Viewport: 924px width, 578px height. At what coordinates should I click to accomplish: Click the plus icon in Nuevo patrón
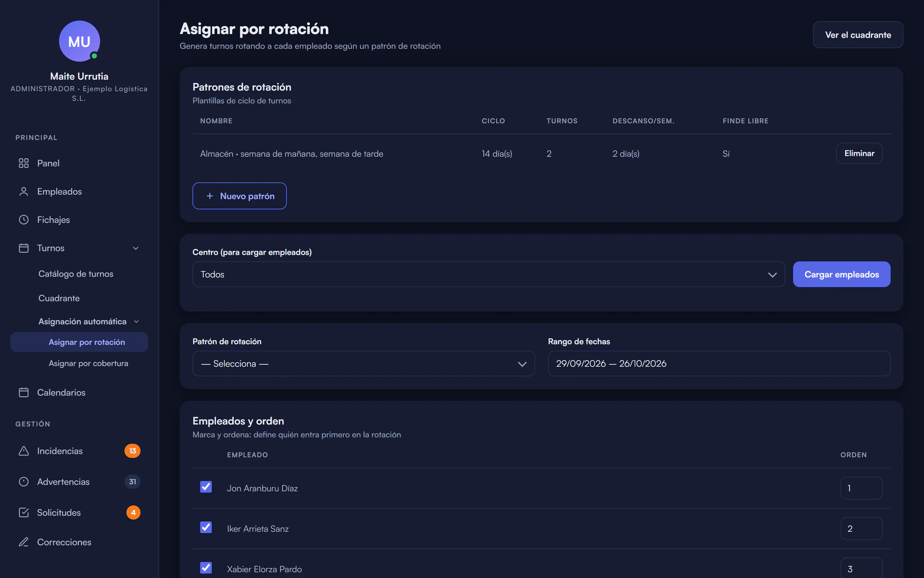tap(210, 196)
